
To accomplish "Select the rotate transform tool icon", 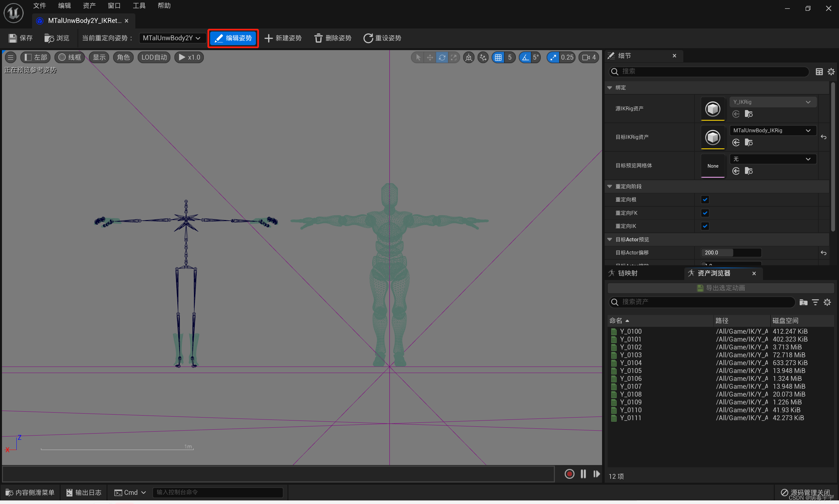I will (x=442, y=57).
